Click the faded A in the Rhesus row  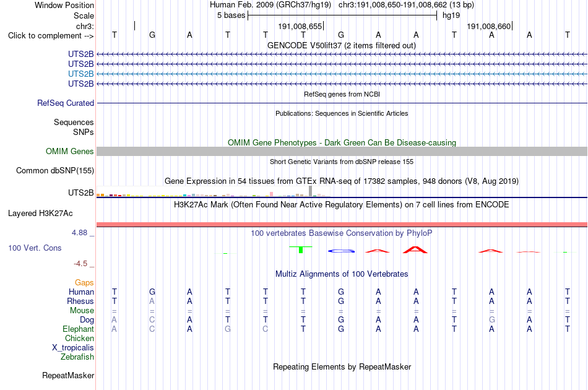coord(152,301)
